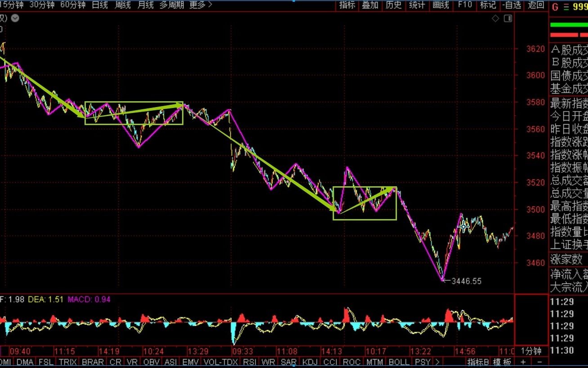Select the RSI indicator tab
The width and height of the screenshot is (588, 368).
click(x=249, y=362)
